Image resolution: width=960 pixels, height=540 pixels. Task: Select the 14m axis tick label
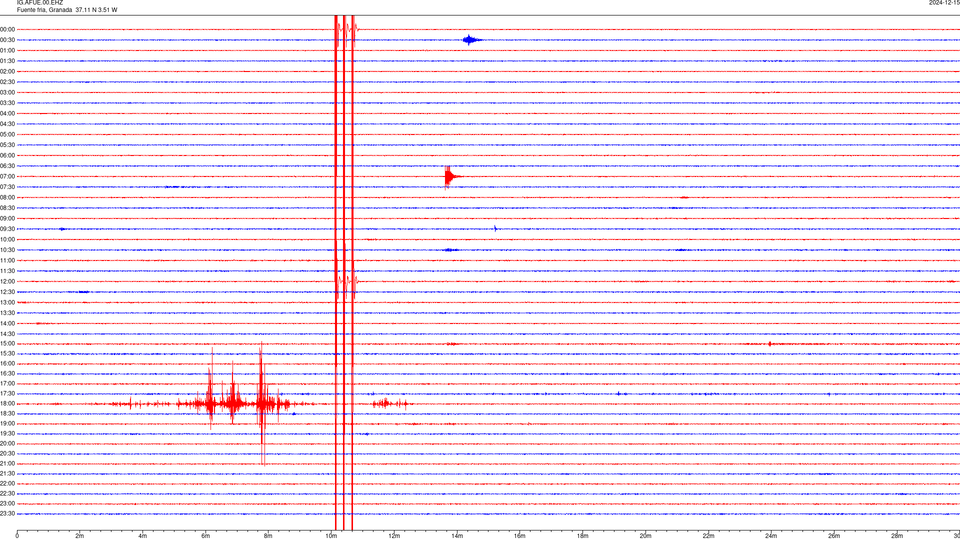tap(457, 536)
